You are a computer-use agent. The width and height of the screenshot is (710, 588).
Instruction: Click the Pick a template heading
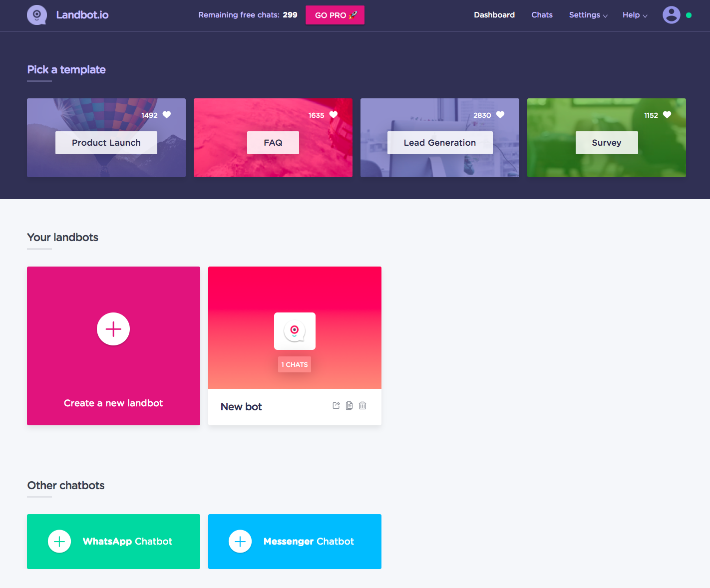point(66,69)
